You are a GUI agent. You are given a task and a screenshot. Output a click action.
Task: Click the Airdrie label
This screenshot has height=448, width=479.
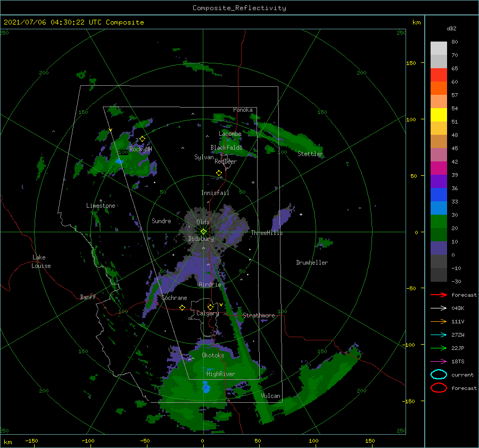[x=210, y=284]
